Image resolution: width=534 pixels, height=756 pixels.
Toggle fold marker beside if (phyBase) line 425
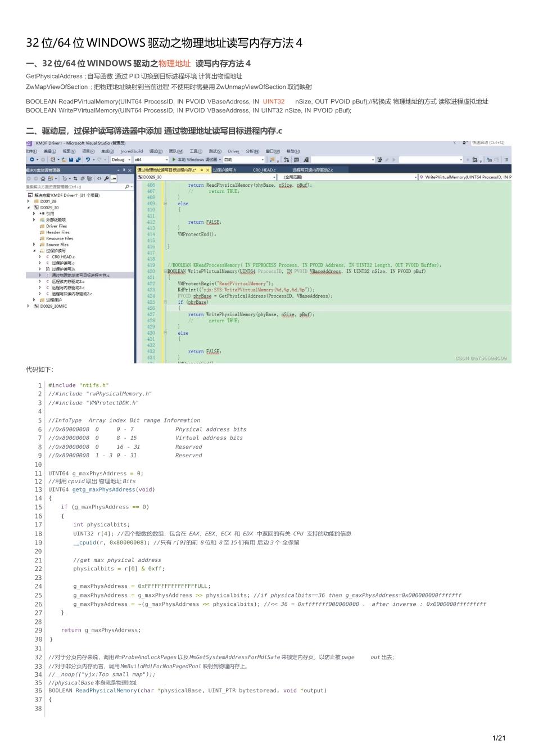[x=165, y=302]
